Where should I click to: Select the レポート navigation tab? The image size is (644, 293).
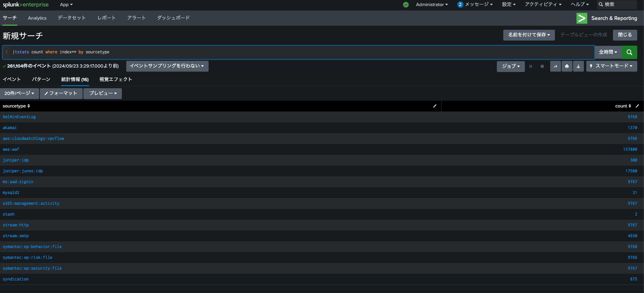tap(106, 18)
